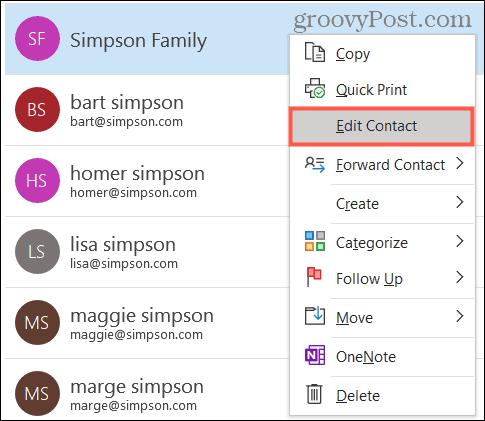This screenshot has height=421, width=485.
Task: Click the Quick Print printer icon
Action: click(315, 88)
